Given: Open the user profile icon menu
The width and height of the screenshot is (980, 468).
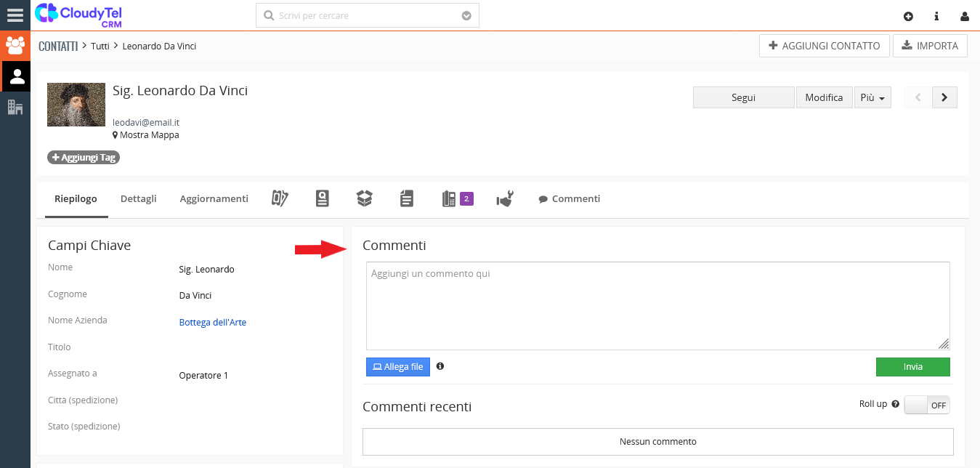Looking at the screenshot, I should 965,16.
